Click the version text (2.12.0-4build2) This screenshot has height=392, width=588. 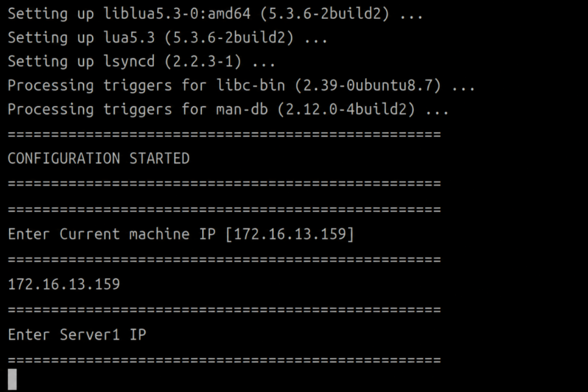click(x=346, y=109)
